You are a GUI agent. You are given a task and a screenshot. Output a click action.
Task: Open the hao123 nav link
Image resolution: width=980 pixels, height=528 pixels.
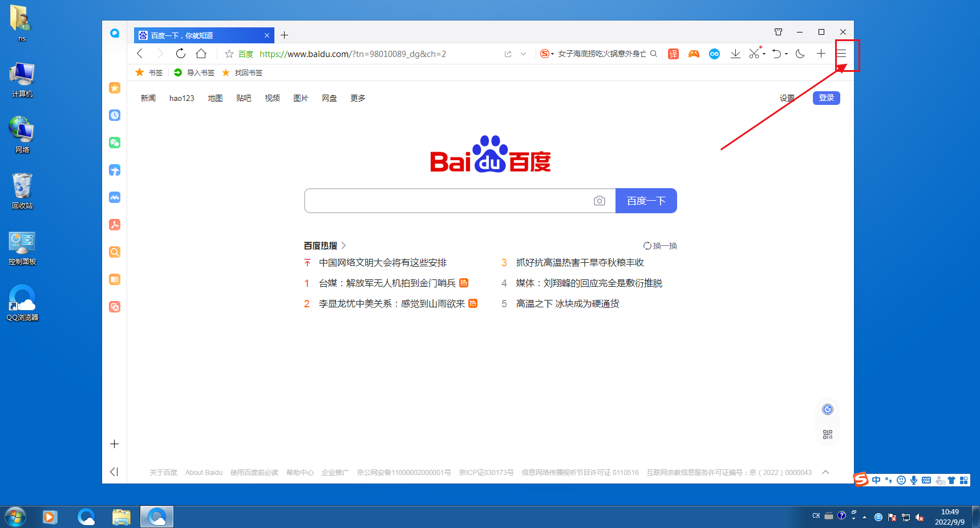click(x=182, y=98)
